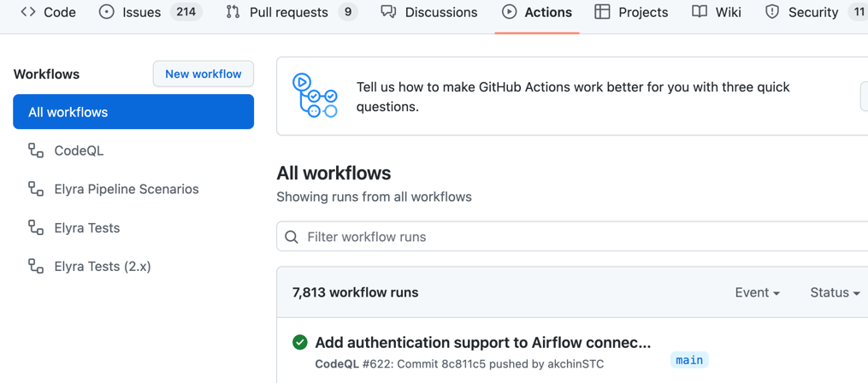
Task: Click Showing runs from all workflows text
Action: click(x=375, y=197)
